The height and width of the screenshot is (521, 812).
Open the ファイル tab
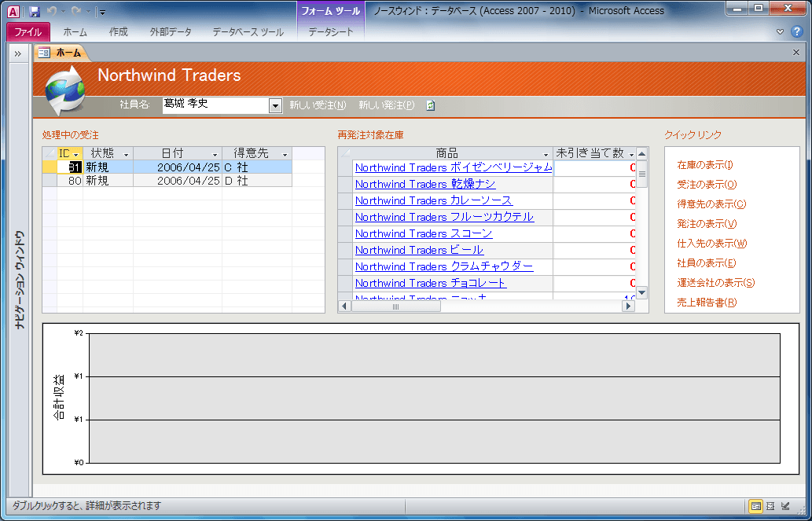(28, 32)
